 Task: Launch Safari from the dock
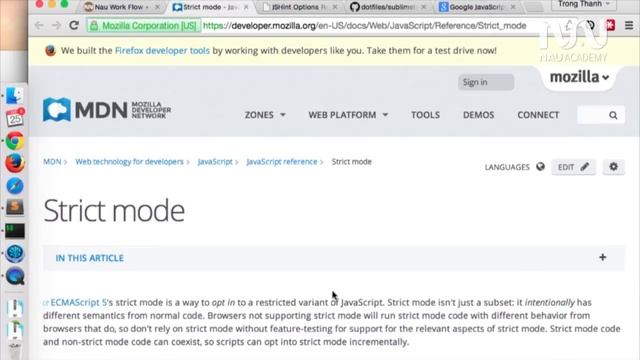15,186
